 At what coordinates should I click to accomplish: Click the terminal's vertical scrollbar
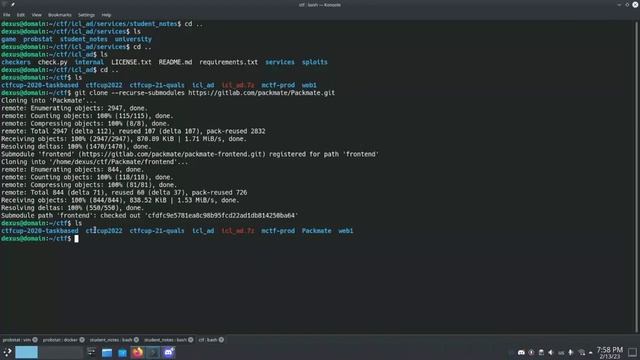tap(637, 176)
